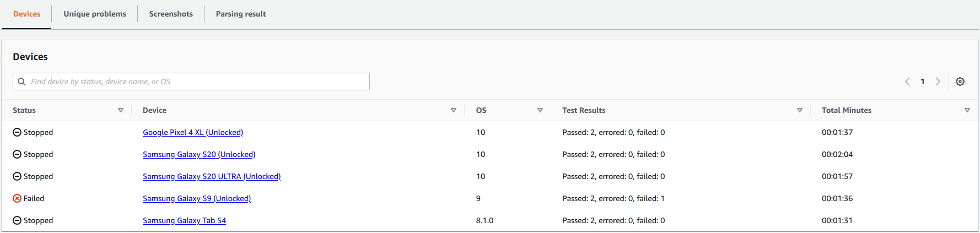Sort by Test Results column arrow
The width and height of the screenshot is (980, 233).
pos(800,110)
